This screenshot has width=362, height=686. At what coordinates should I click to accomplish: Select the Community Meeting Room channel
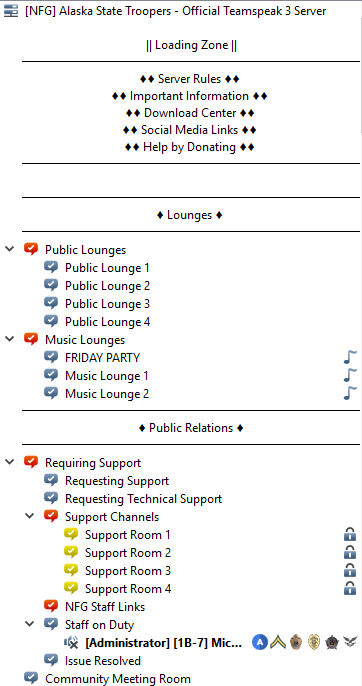118,679
